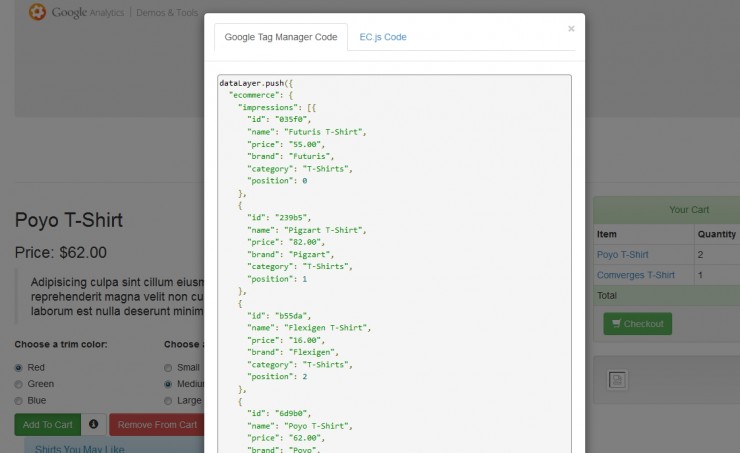Screen dimensions: 740x453
Task: Click quantity 2 for Poyo T-Shirt
Action: click(x=700, y=254)
